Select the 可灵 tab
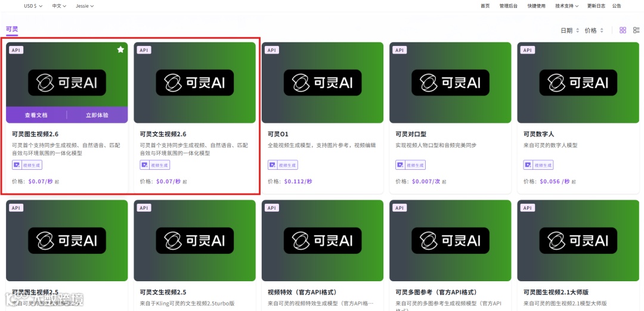 (x=12, y=29)
